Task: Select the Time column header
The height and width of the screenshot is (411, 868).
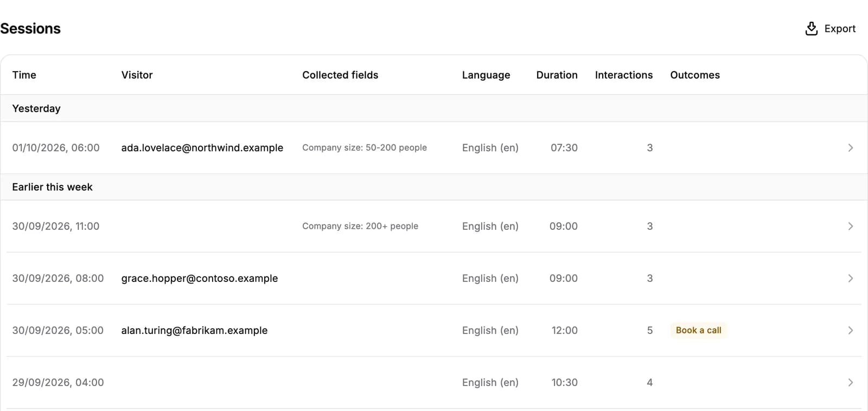Action: click(24, 75)
